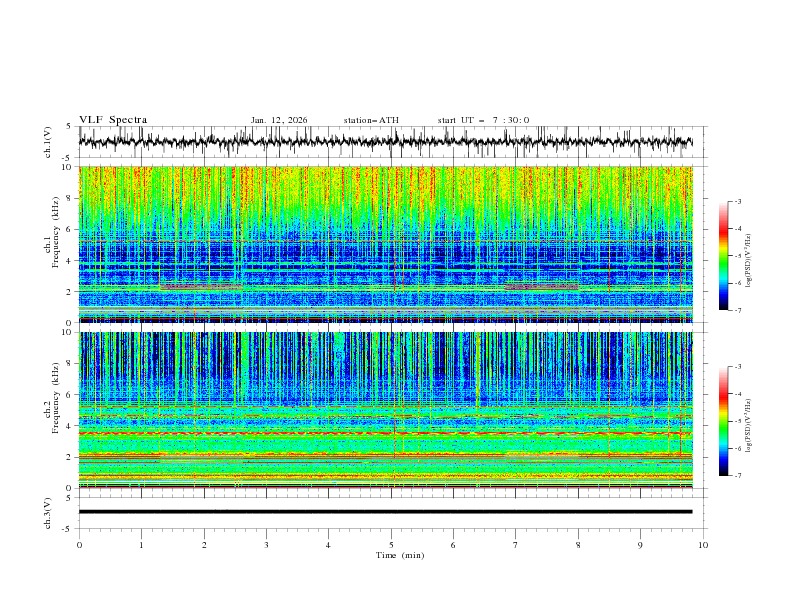The height and width of the screenshot is (612, 792).
Task: Select the "start UT = 7 :30: 0" text
Action: (483, 120)
